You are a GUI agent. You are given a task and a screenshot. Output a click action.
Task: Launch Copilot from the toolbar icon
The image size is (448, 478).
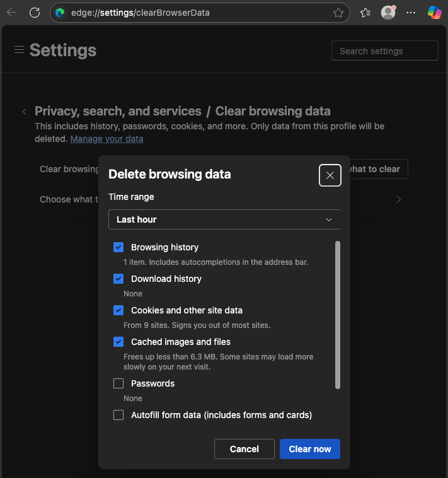tap(434, 13)
